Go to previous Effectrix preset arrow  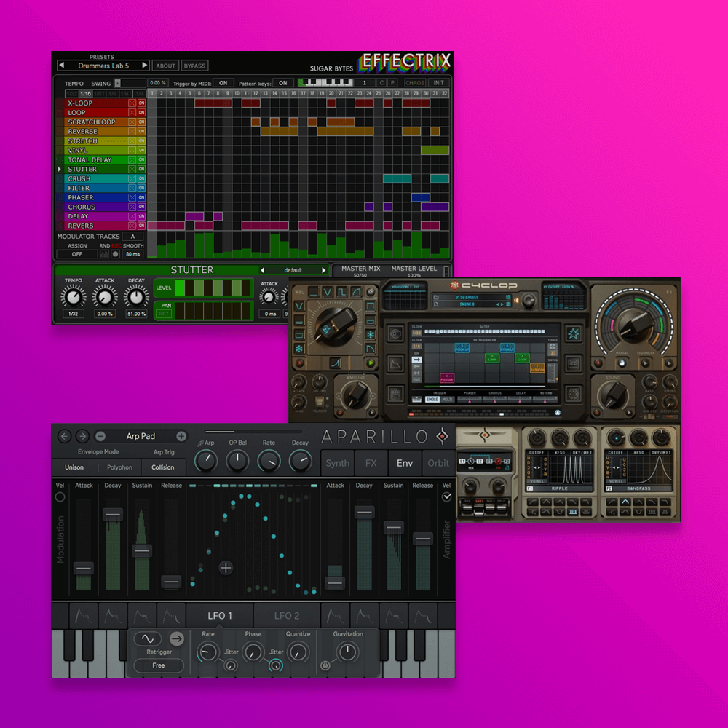tap(62, 66)
